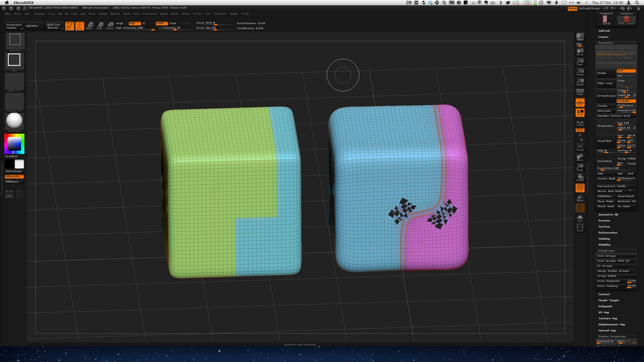Click the Solo mode icon

[580, 218]
